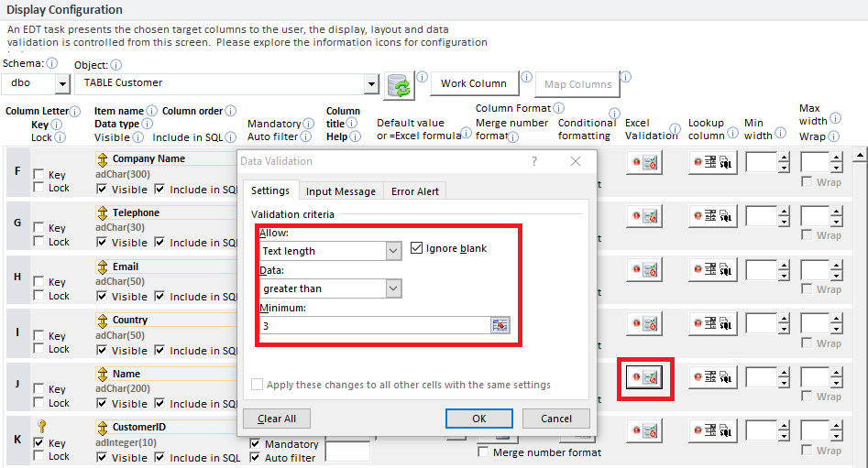Image resolution: width=868 pixels, height=468 pixels.
Task: Open Excel Validation for Company Name row
Action: pyautogui.click(x=644, y=163)
